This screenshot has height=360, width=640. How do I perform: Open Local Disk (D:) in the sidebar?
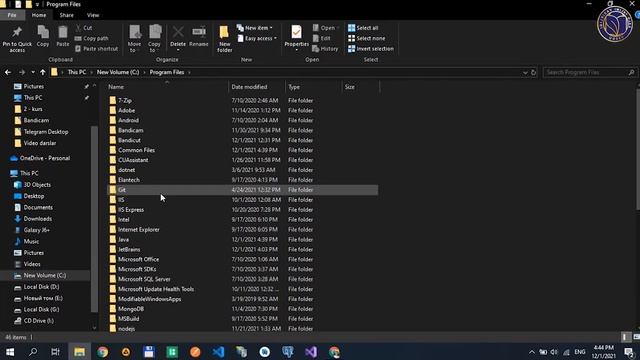pos(41,287)
